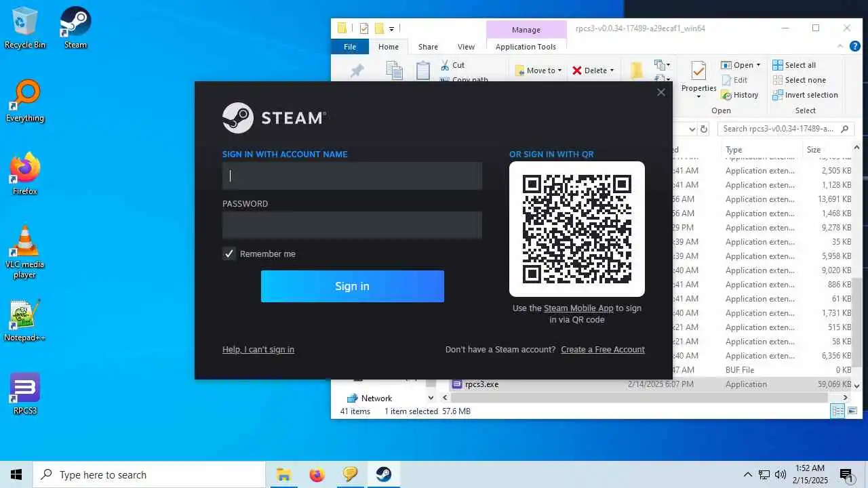Viewport: 868px width, 488px height.
Task: Toggle the Remember me checkbox
Action: coord(229,253)
